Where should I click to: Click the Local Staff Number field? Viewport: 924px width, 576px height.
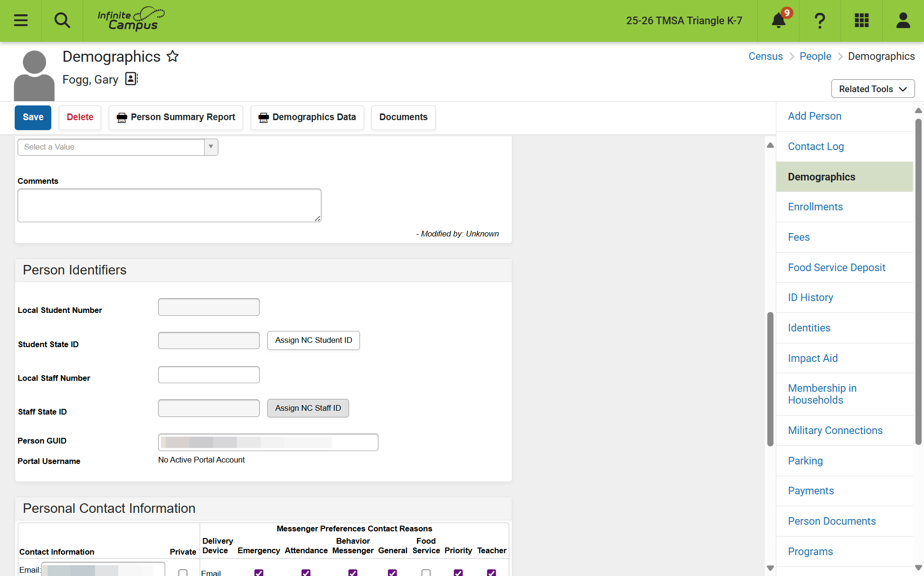(208, 375)
